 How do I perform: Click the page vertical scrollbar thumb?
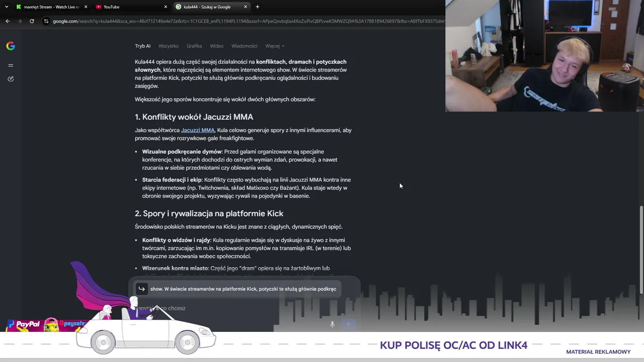coord(641,250)
